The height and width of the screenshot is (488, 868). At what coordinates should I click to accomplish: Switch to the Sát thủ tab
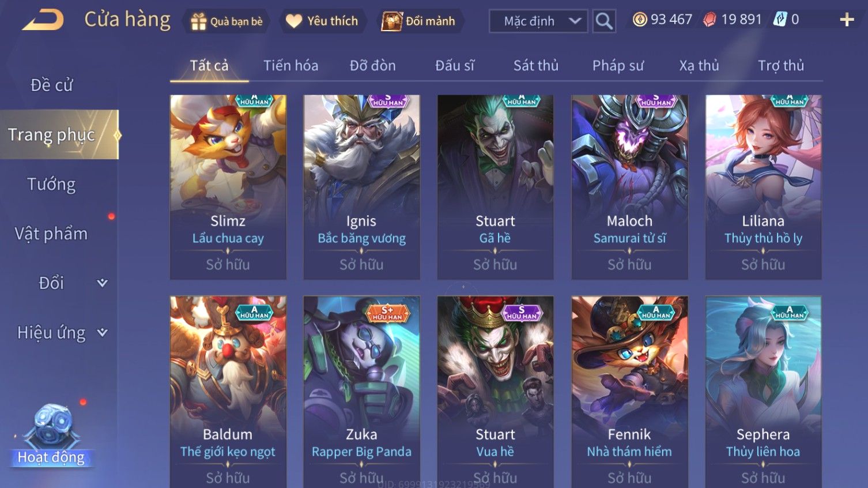535,66
